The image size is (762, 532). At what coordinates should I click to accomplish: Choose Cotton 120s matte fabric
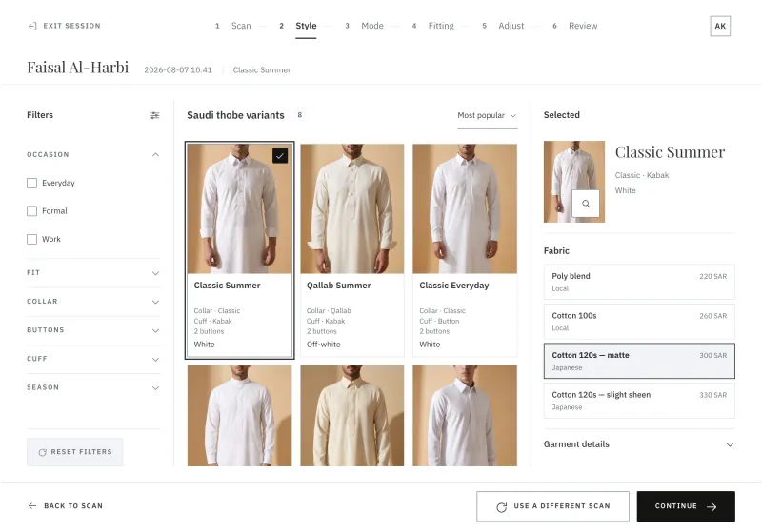point(639,361)
